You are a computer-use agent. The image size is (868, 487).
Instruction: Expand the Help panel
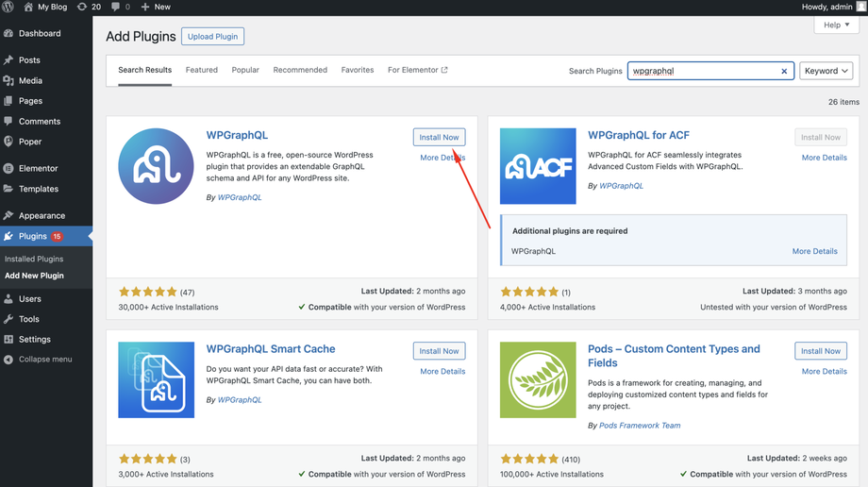[836, 25]
